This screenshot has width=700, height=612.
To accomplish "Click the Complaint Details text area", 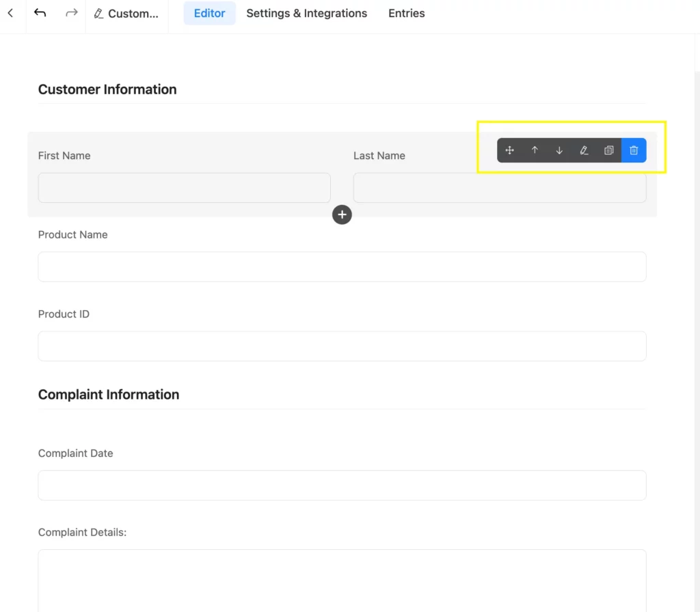I will click(342, 581).
